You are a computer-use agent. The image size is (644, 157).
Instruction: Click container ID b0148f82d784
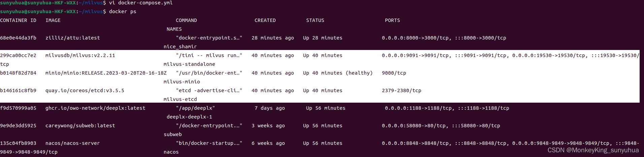[x=18, y=73]
